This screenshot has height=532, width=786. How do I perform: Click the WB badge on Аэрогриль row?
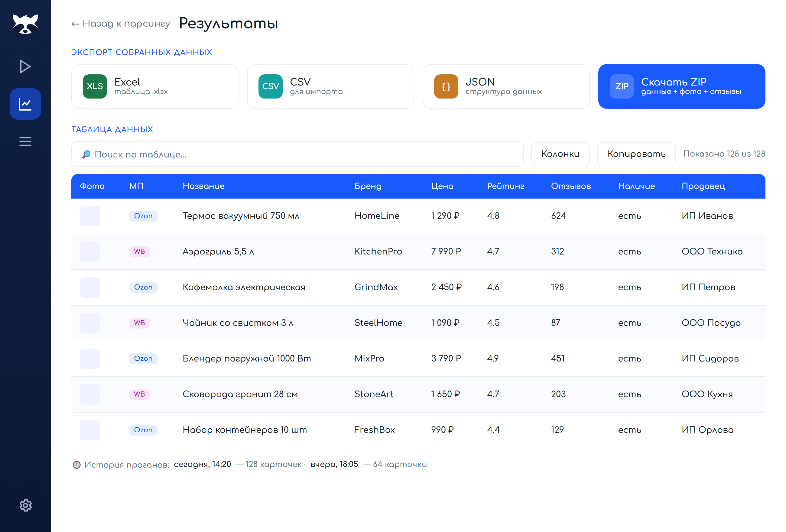click(139, 251)
